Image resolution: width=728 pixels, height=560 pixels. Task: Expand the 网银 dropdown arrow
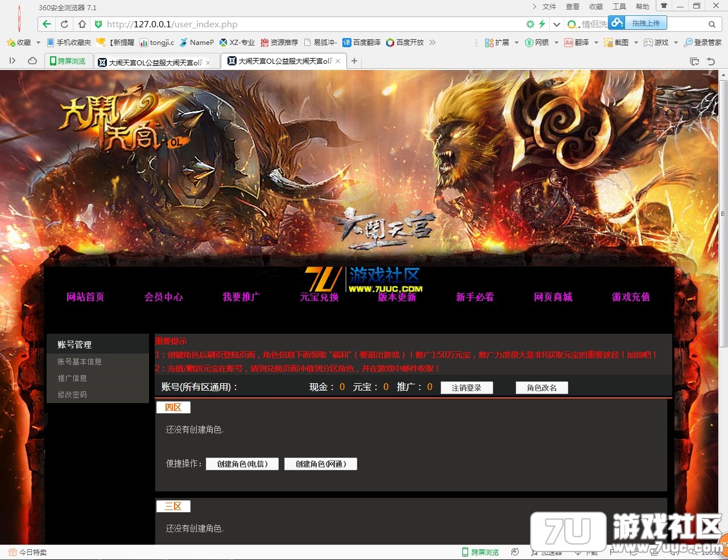(x=556, y=43)
